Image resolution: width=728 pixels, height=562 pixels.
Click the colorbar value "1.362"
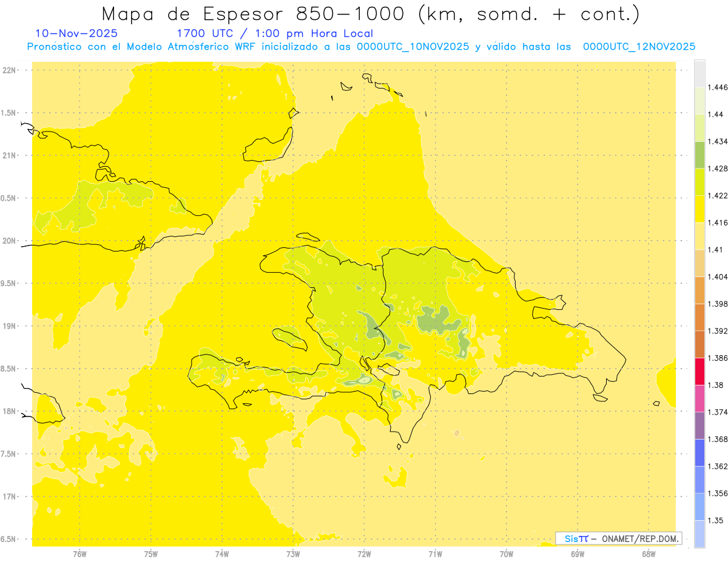717,466
